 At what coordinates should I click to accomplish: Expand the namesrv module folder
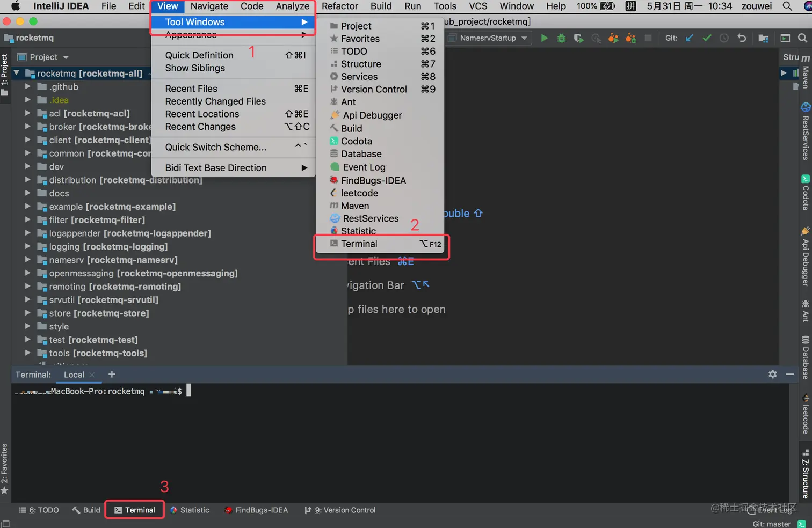[27, 260]
